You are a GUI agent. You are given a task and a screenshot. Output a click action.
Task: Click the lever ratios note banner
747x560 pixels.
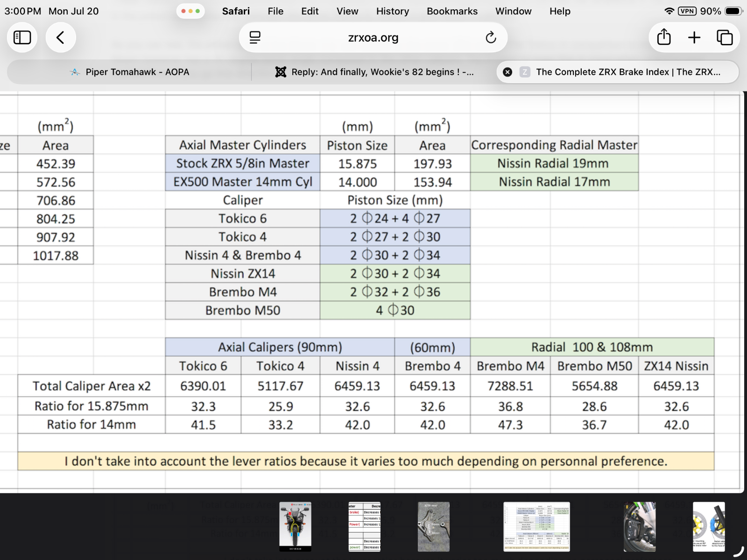tap(366, 461)
